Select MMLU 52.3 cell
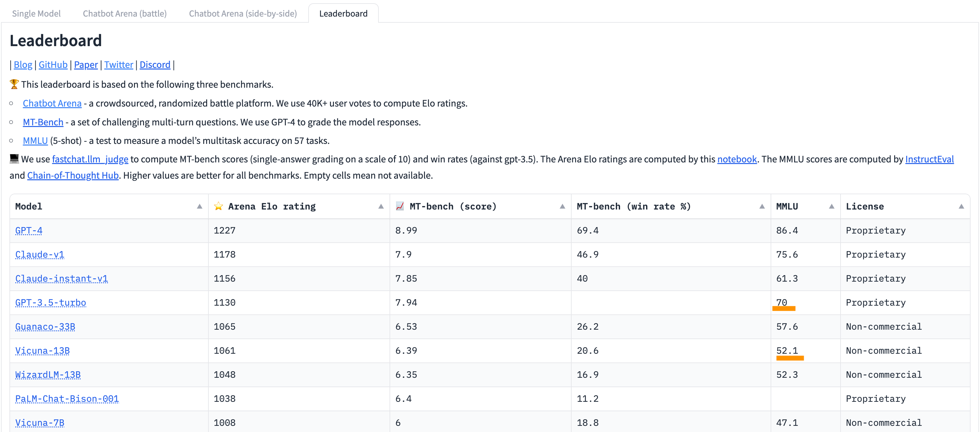The width and height of the screenshot is (980, 432). coord(805,375)
